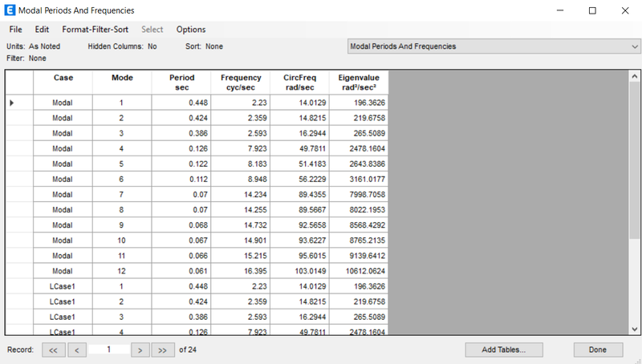Screen dimensions: 642x364
Task: Select eigenvalue cell 9139.6412
Action: point(359,256)
